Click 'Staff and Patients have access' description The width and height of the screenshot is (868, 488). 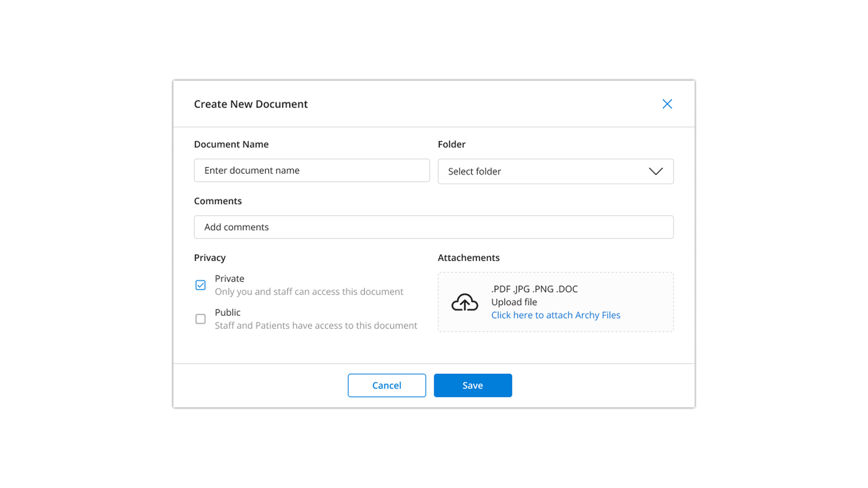tap(316, 326)
